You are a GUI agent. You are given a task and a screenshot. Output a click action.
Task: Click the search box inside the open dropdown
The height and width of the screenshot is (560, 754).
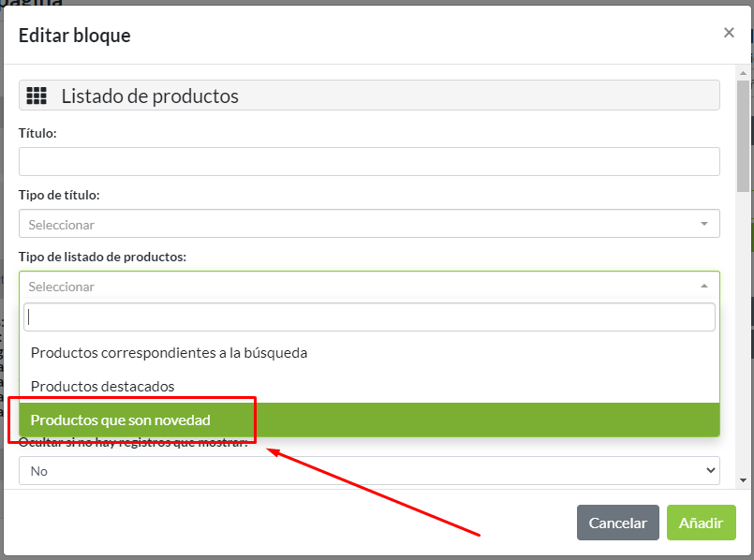coord(369,317)
